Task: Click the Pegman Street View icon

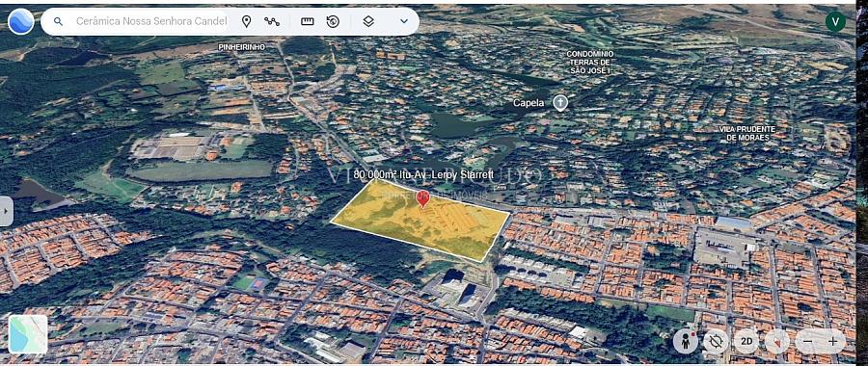Action: click(686, 341)
